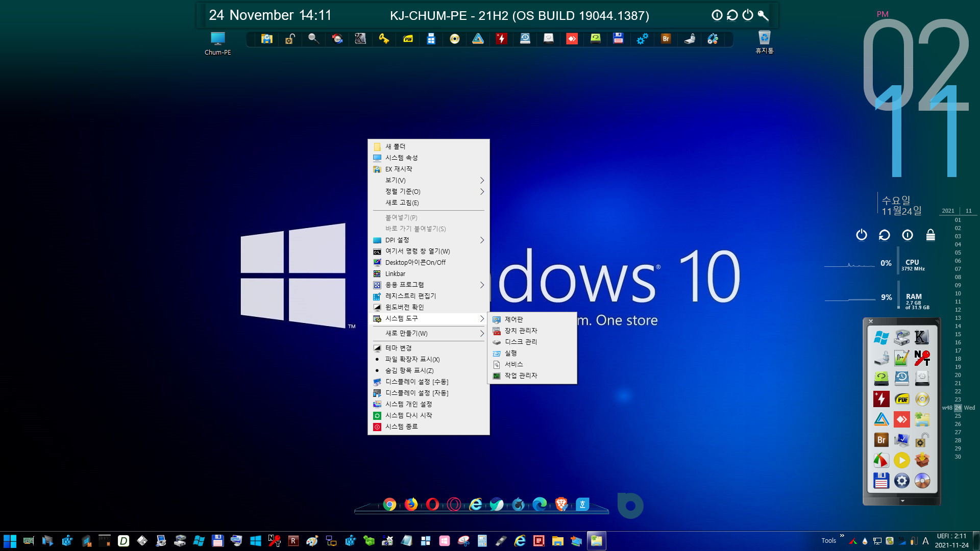Select 새 폴더 in context menu
Screen dimensions: 980x551
point(429,146)
